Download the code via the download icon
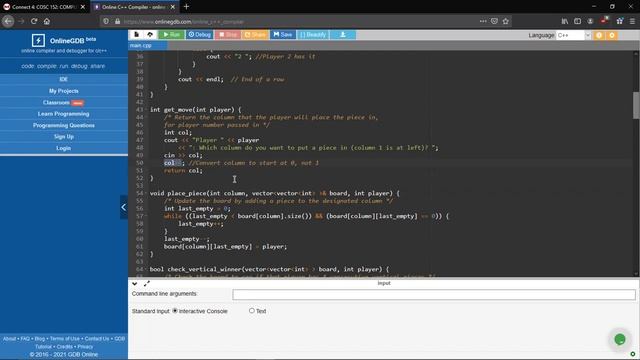Image resolution: width=640 pixels, height=360 pixels. (x=342, y=35)
